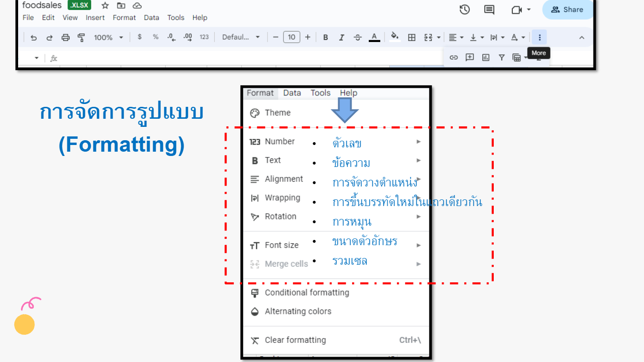Open the Default font dropdown
Screen dimensions: 644x362
click(x=241, y=37)
